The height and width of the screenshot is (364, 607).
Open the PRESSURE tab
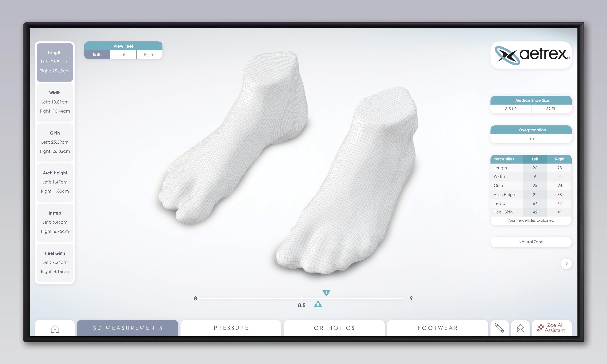pyautogui.click(x=231, y=328)
